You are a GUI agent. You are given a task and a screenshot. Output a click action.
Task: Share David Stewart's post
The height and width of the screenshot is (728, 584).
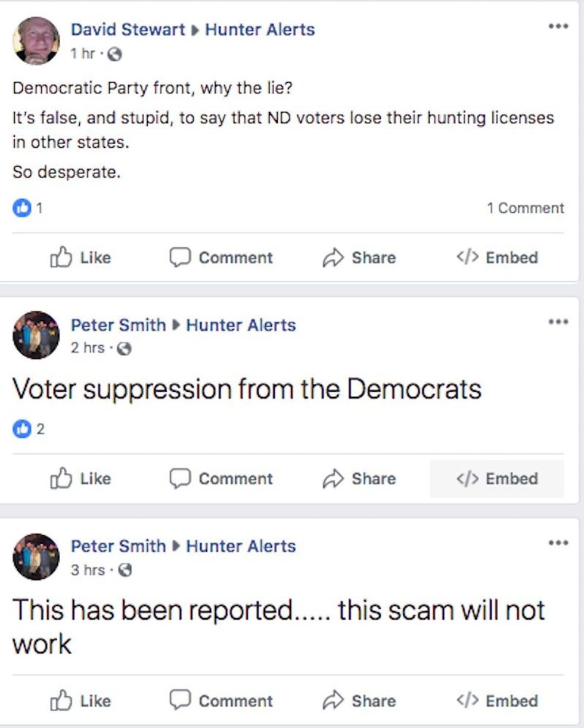(x=359, y=258)
